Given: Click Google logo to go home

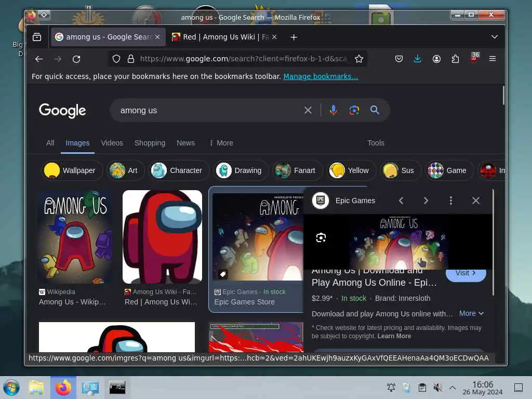Looking at the screenshot, I should coord(62,111).
